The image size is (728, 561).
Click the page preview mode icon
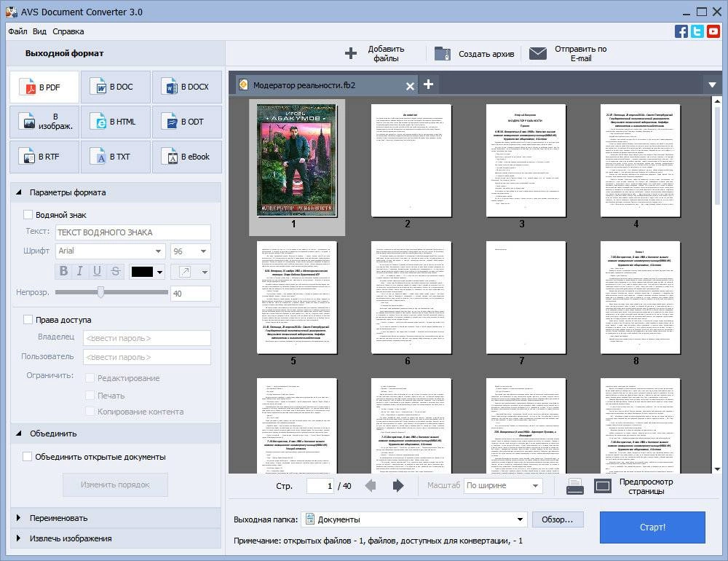(602, 486)
